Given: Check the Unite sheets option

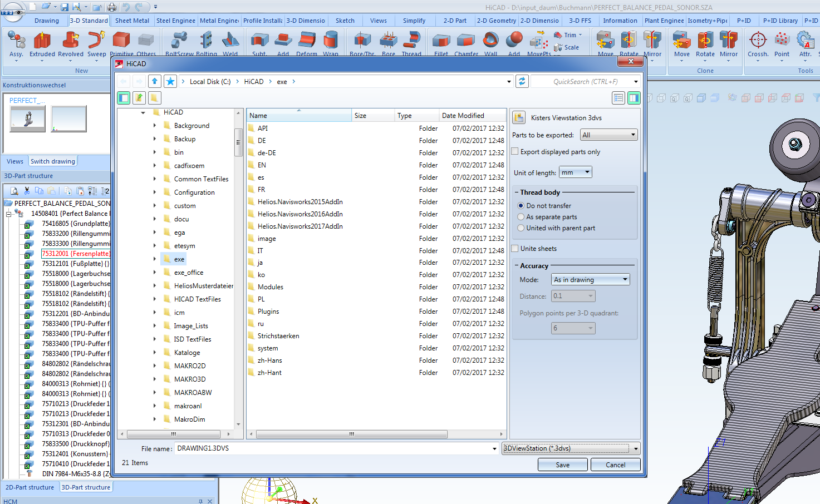Looking at the screenshot, I should (x=515, y=249).
